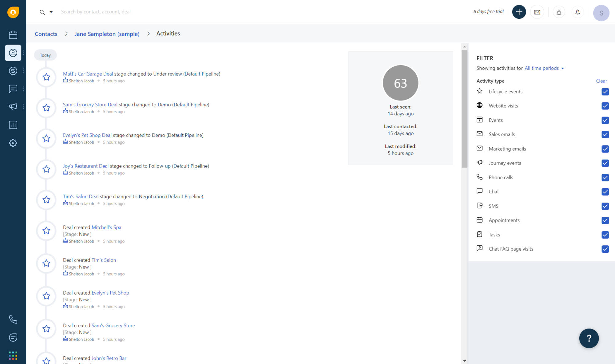This screenshot has height=364, width=615.
Task: Open Jane Sampleton (sample) breadcrumb entry
Action: (x=107, y=34)
